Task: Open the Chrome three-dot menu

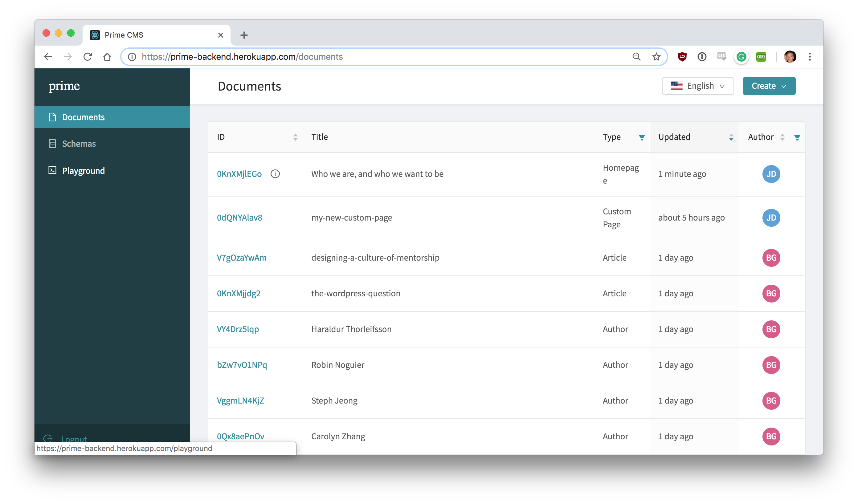Action: [810, 56]
